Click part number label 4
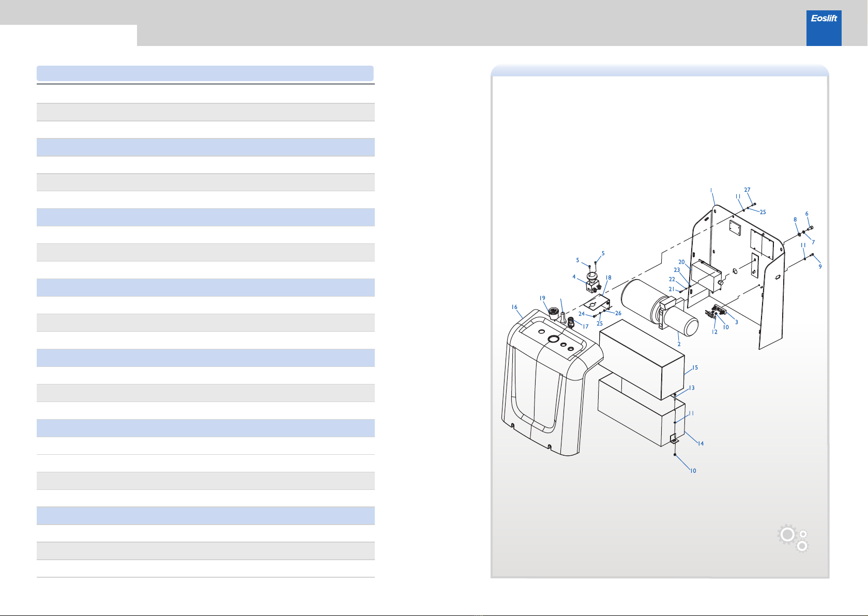This screenshot has width=868, height=616. pyautogui.click(x=574, y=276)
